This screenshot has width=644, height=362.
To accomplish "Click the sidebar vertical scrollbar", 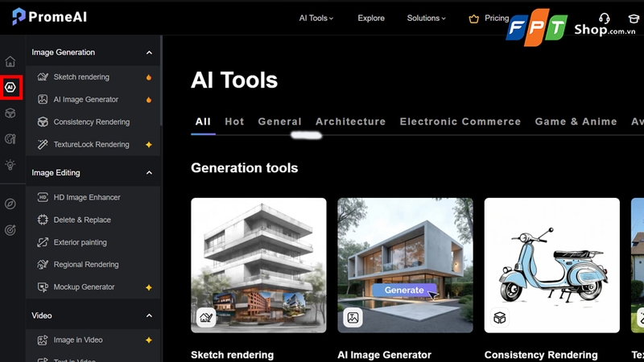I will (x=162, y=80).
